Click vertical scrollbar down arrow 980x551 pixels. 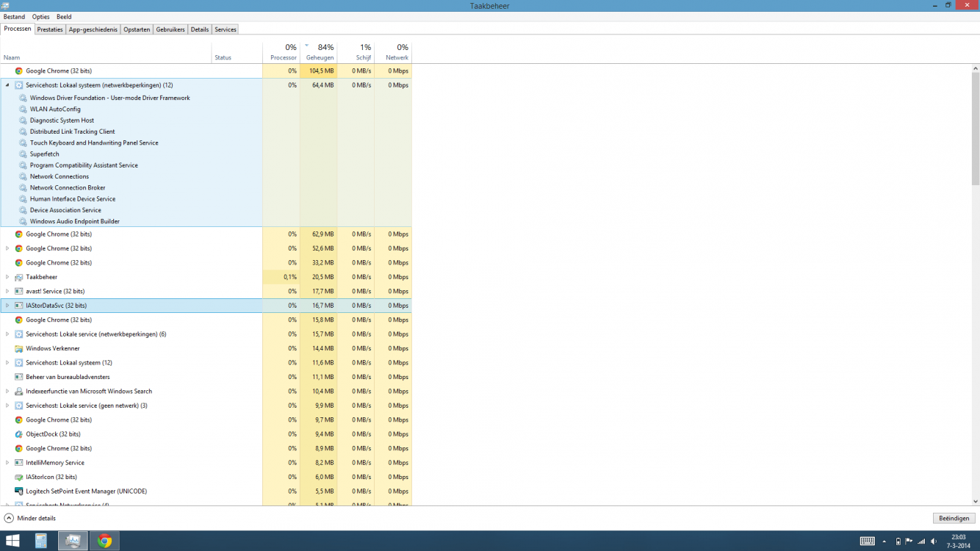[x=976, y=502]
